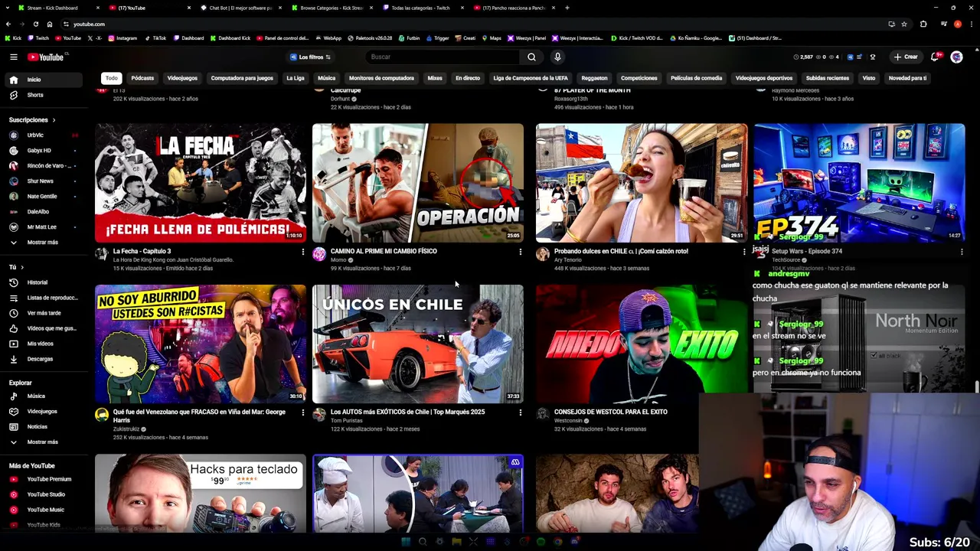The height and width of the screenshot is (551, 980).
Task: Select Computadora para juegos chip
Action: 242,78
